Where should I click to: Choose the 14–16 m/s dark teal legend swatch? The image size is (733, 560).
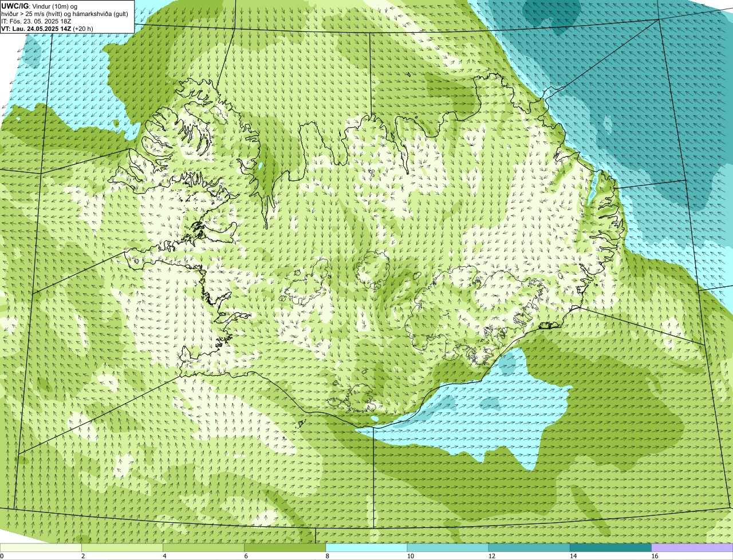[611, 548]
